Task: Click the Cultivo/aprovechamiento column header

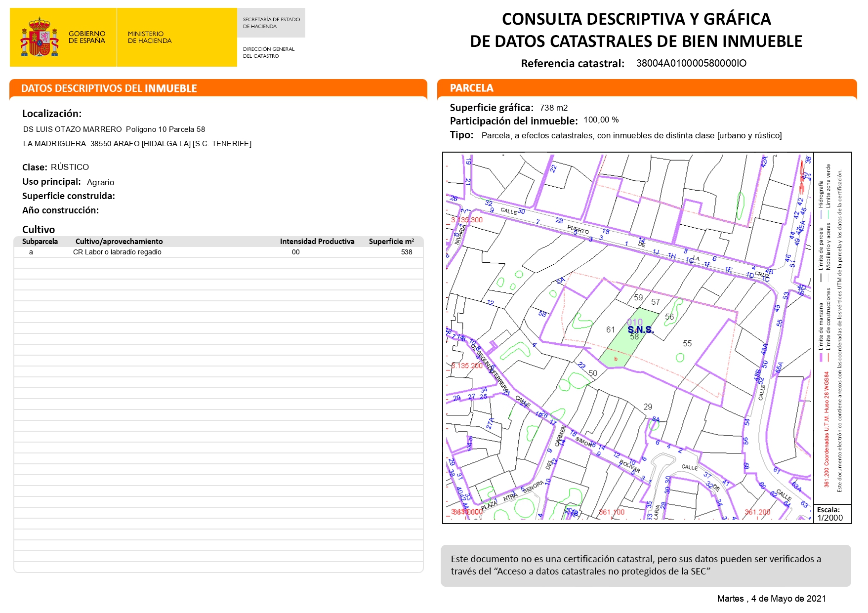Action: [x=119, y=242]
